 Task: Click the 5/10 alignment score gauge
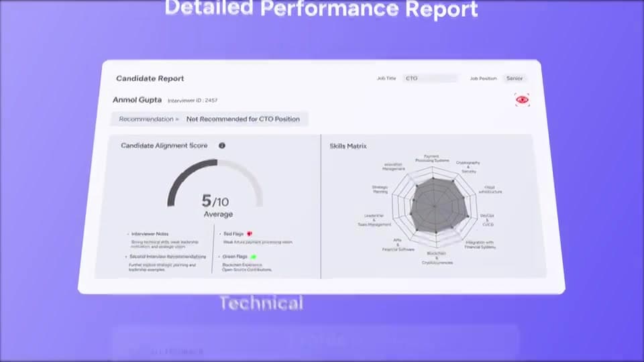(215, 191)
